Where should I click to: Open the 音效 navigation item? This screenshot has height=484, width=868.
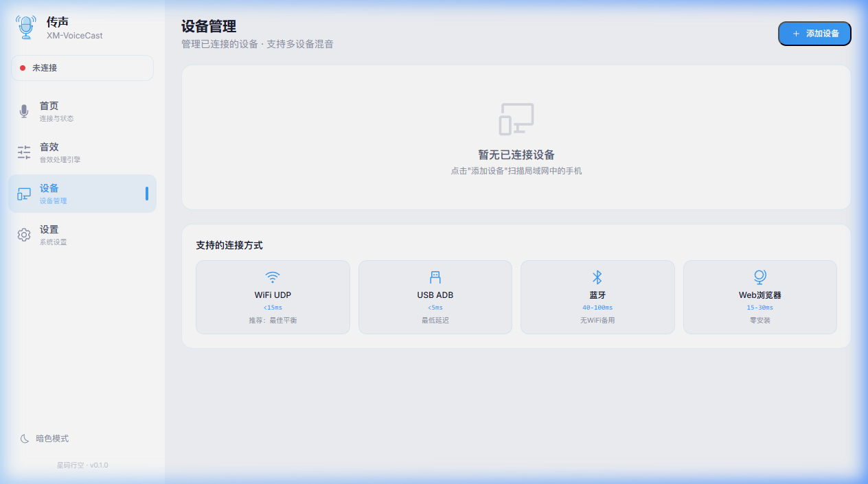click(82, 152)
